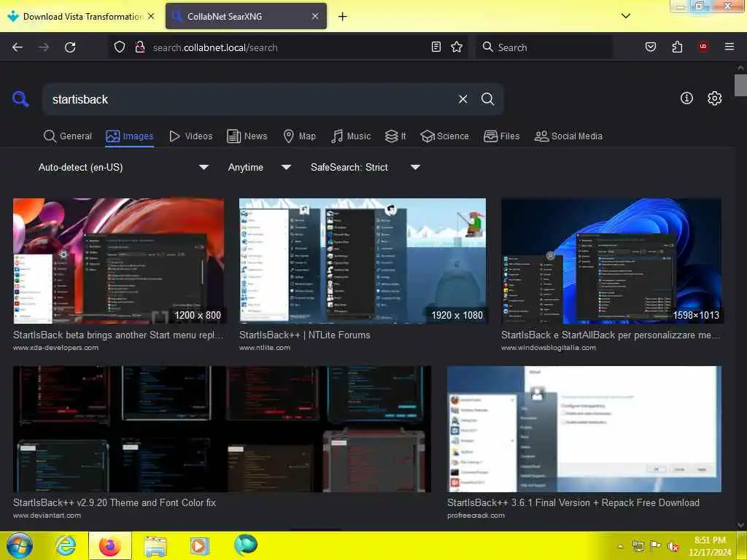
Task: Open Windows Media Player on taskbar
Action: [x=200, y=545]
